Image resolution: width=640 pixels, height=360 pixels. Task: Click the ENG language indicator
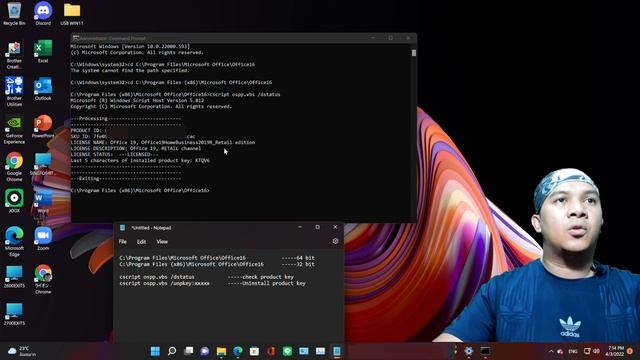[573, 351]
